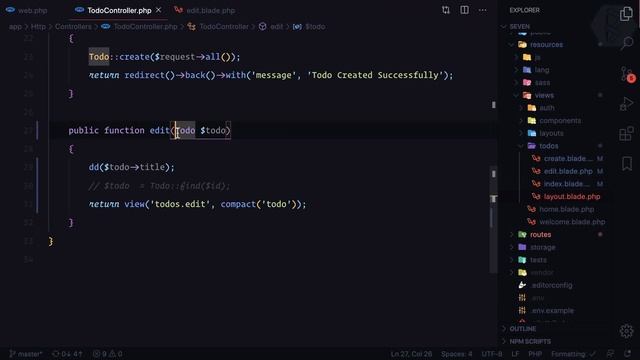The height and width of the screenshot is (360, 640).
Task: Click the Http breadcrumb segment
Action: click(x=38, y=27)
